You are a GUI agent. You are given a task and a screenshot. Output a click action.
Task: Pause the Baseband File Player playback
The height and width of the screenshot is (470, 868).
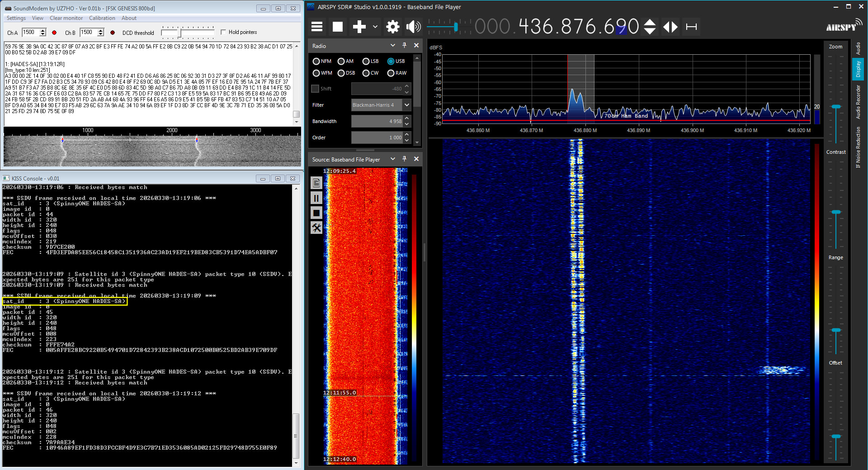click(316, 198)
